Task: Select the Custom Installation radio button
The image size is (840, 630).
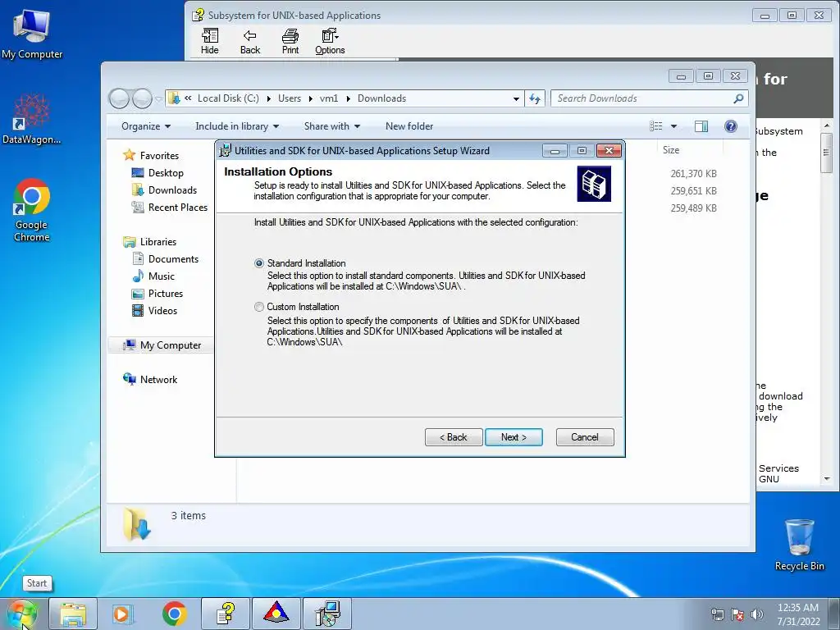Action: 259,307
